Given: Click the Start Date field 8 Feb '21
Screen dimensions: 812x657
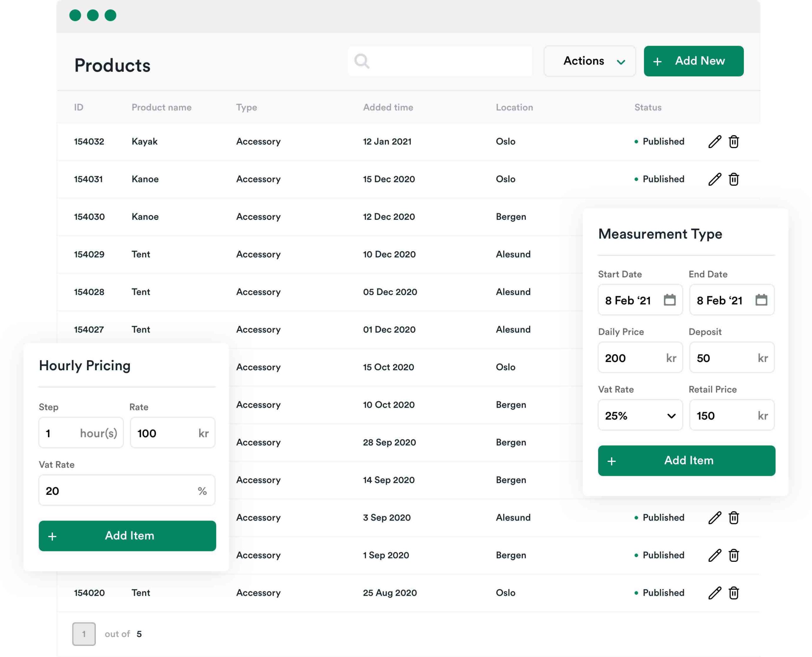Looking at the screenshot, I should [640, 300].
